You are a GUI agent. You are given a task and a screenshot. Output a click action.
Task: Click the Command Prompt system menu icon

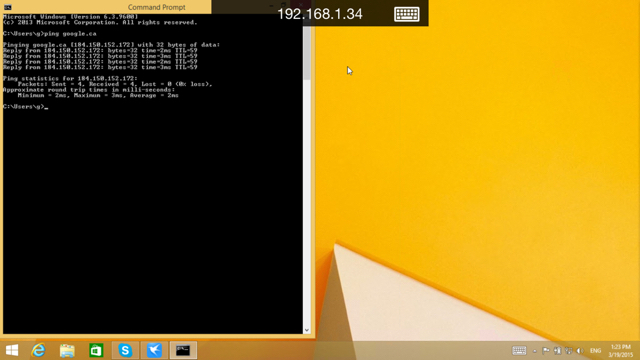tap(7, 7)
